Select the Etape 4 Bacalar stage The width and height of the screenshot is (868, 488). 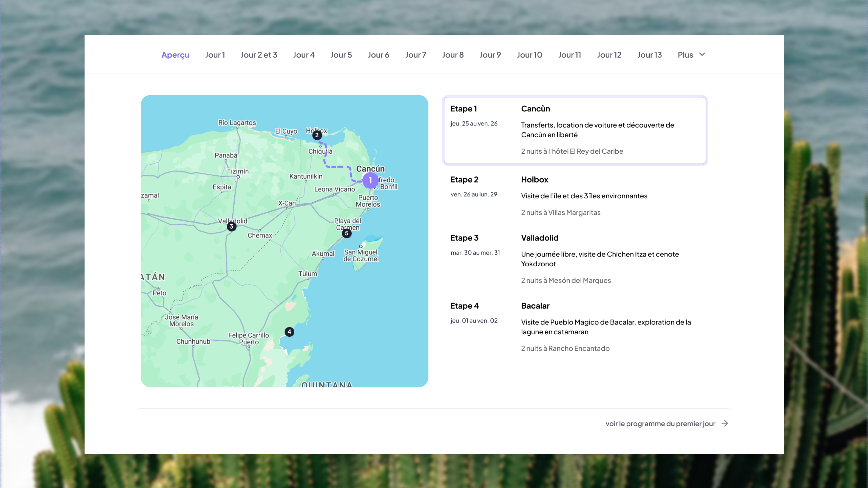[575, 327]
